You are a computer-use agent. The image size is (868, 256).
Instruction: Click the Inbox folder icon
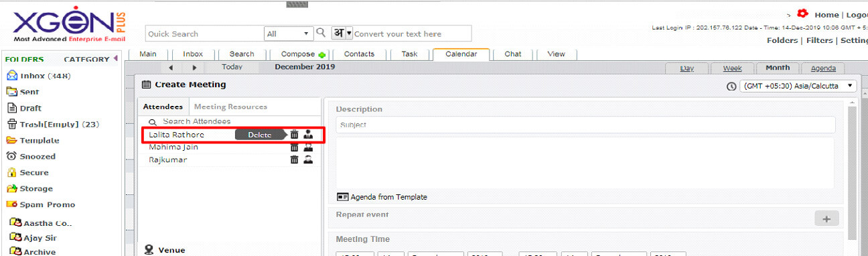click(x=12, y=76)
